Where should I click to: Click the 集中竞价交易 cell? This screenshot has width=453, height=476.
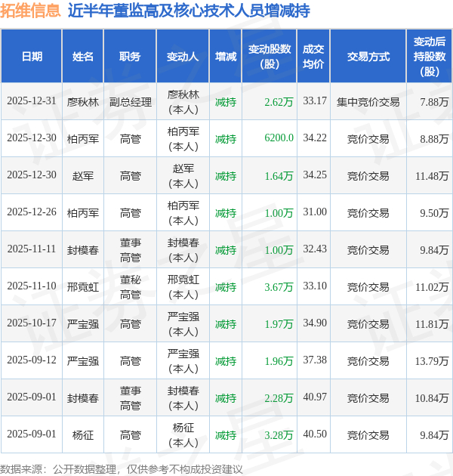click(368, 102)
